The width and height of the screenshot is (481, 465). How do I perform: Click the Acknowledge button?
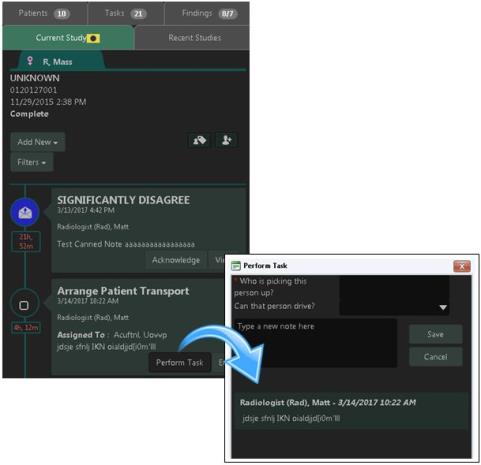[176, 260]
